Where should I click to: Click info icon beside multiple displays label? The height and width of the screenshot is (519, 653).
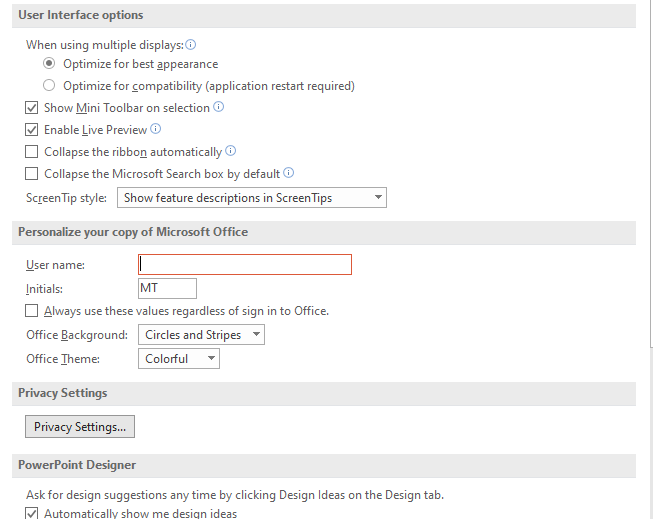click(191, 45)
